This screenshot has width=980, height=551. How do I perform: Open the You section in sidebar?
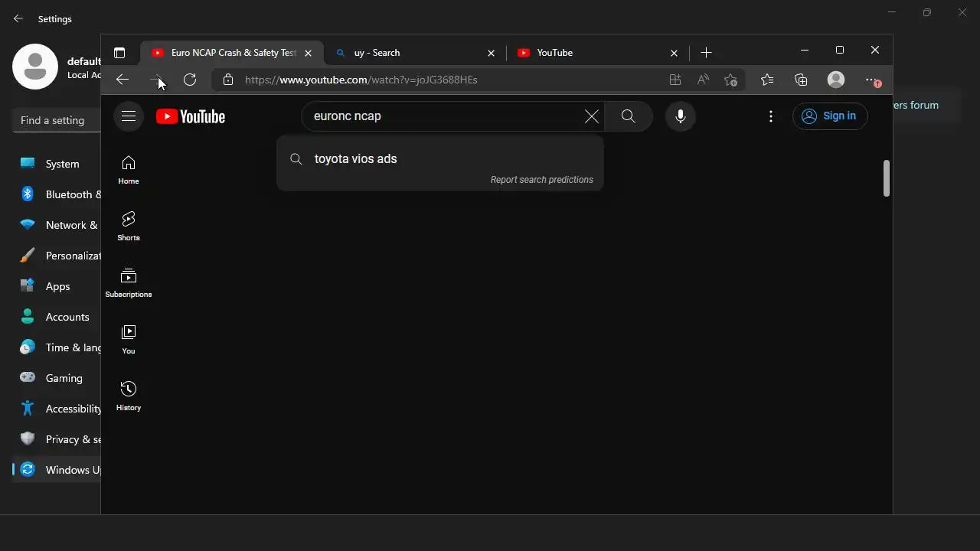click(x=129, y=340)
